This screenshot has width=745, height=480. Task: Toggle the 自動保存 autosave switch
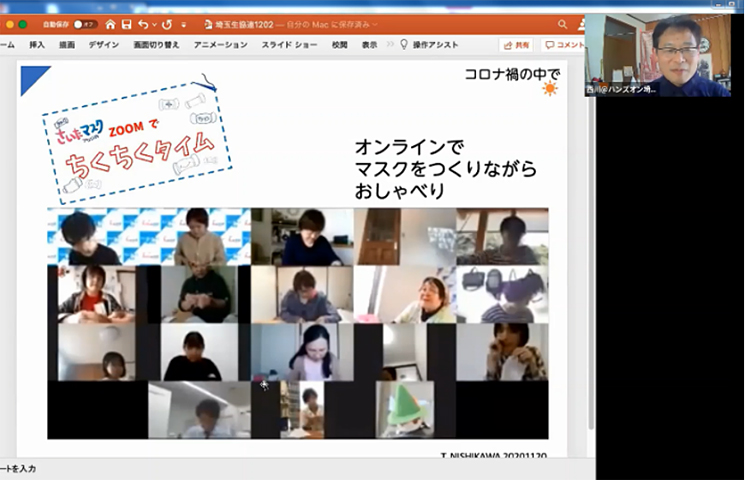click(x=84, y=24)
